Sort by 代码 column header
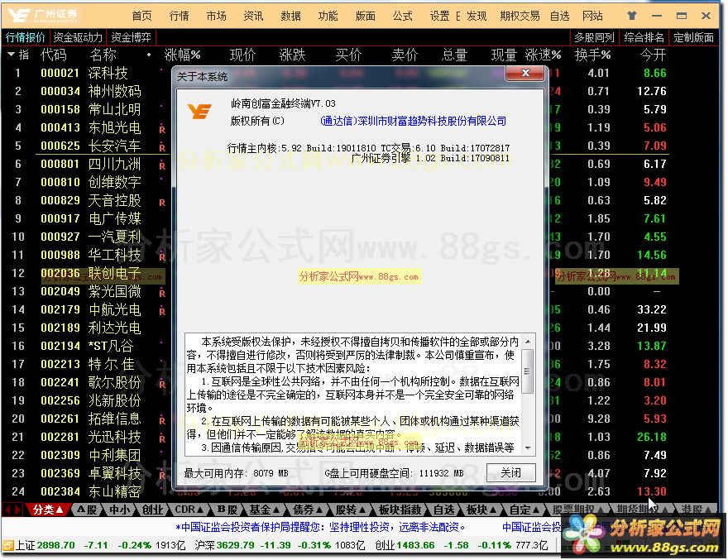This screenshot has width=728, height=560. point(54,55)
